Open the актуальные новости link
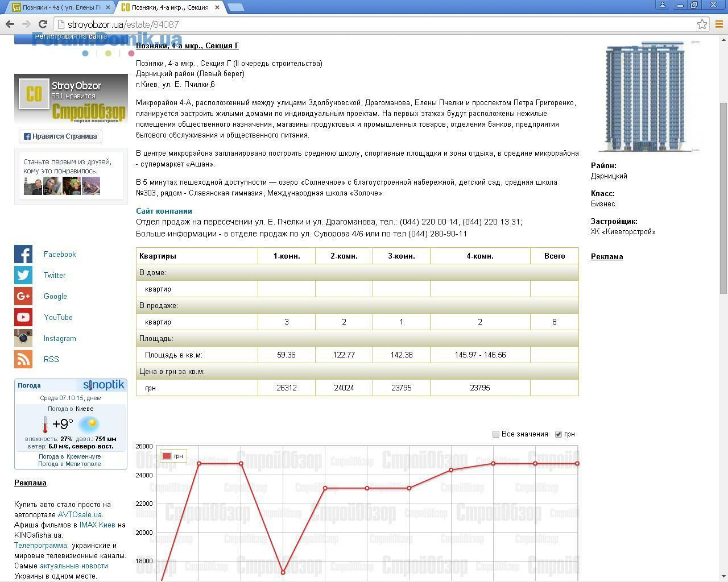This screenshot has height=582, width=728. click(x=74, y=566)
